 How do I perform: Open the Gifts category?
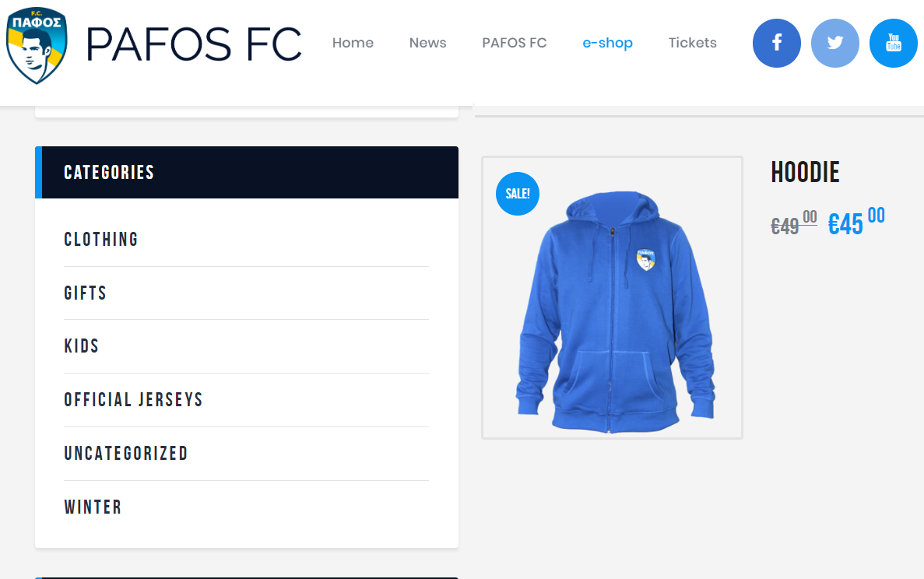pos(86,293)
